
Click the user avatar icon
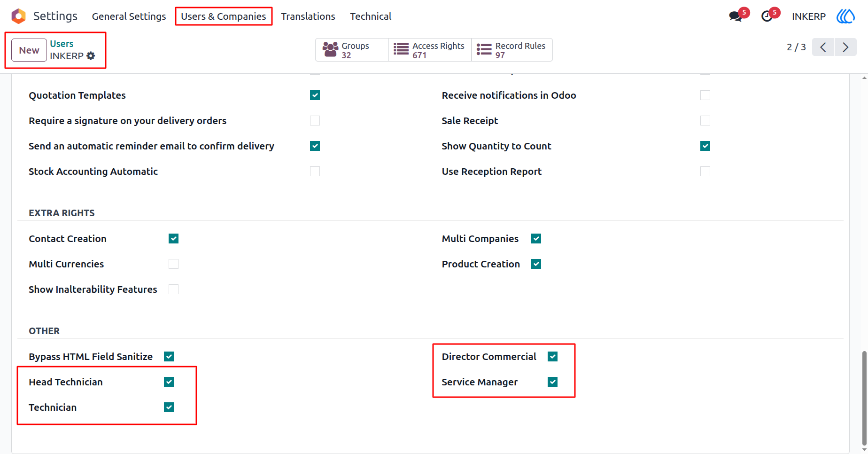click(845, 16)
